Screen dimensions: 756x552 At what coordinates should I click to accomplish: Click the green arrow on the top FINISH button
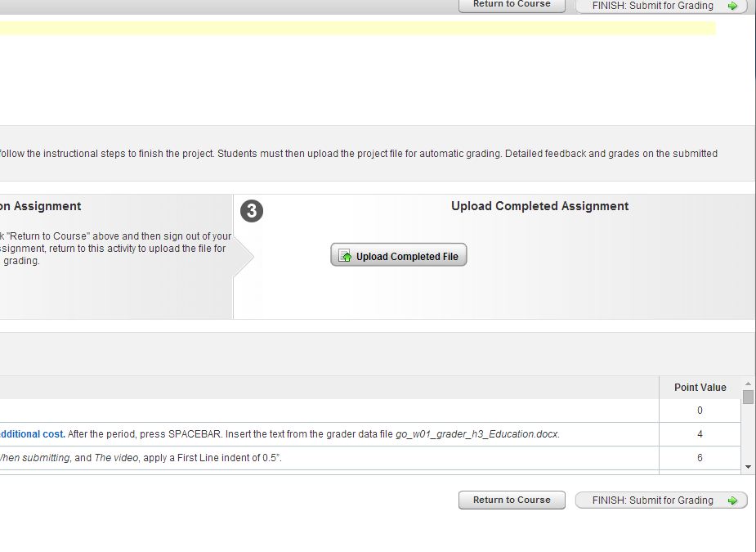tap(732, 6)
